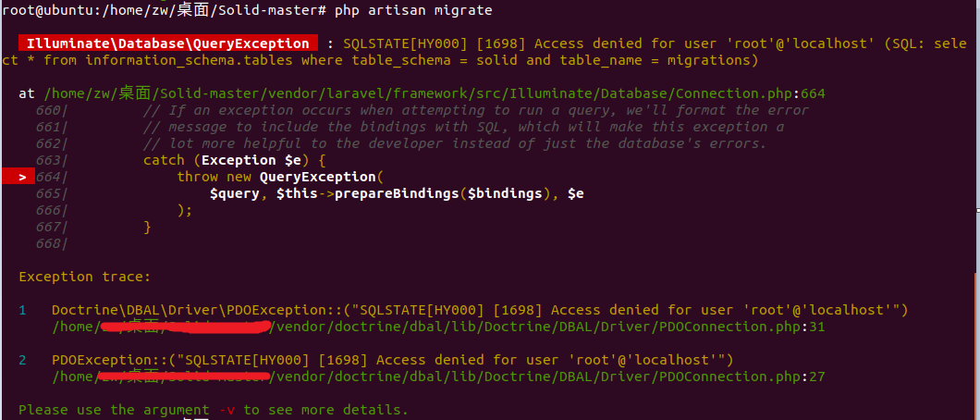Click trace entry number 2
This screenshot has width=980, height=420.
tap(23, 360)
